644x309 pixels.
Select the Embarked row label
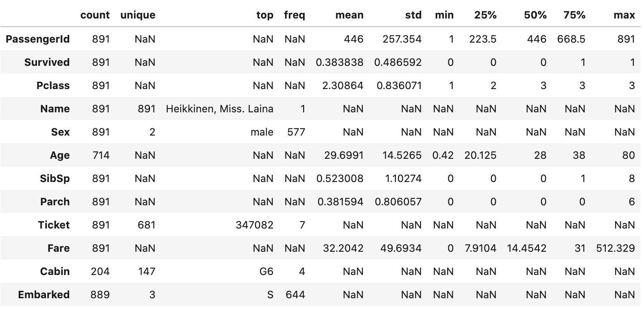pos(44,295)
